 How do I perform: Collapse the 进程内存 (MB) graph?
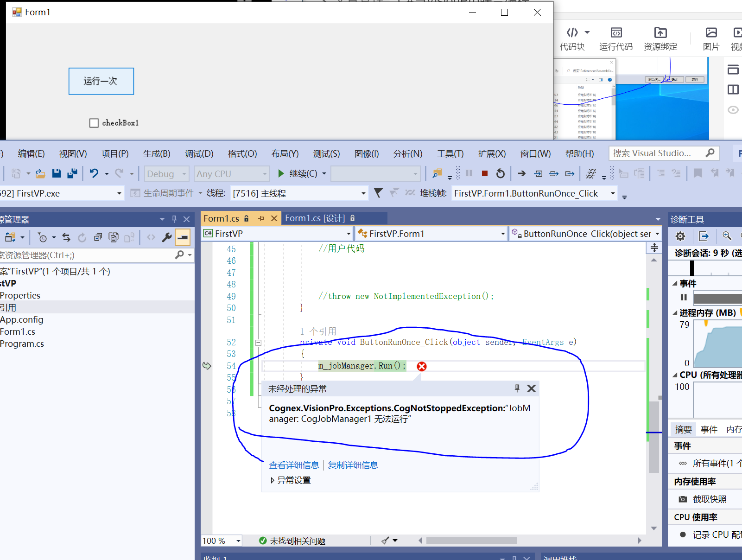tap(675, 313)
